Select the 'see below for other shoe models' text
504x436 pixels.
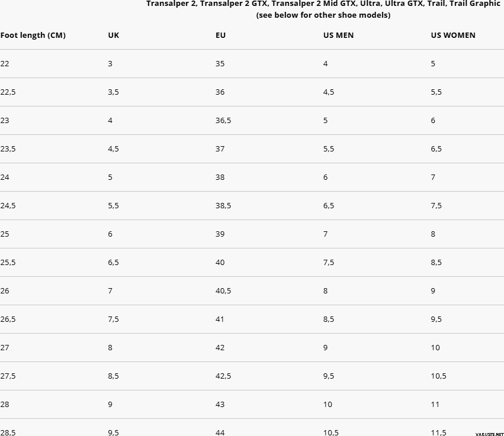pyautogui.click(x=323, y=15)
